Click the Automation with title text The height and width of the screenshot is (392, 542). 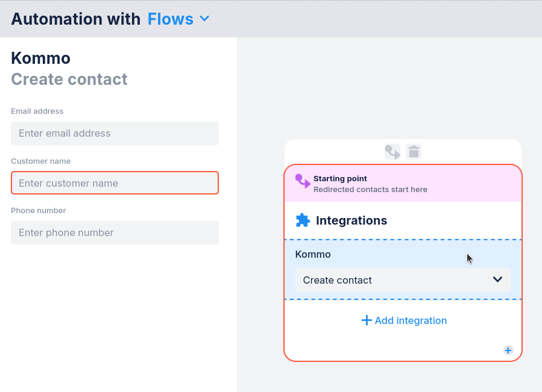[75, 19]
